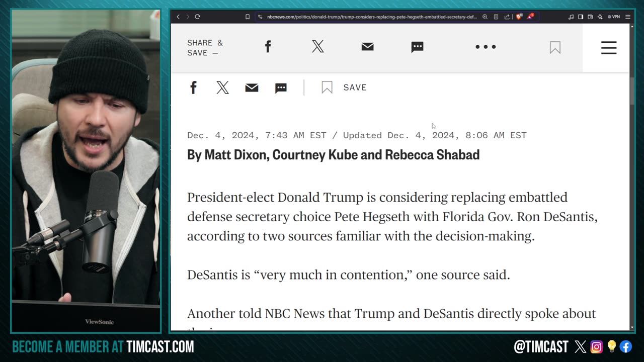
Task: Open site settings icon in address bar
Action: (260, 17)
